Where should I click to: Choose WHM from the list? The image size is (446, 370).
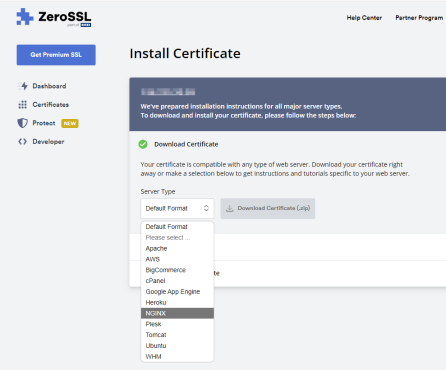(177, 356)
